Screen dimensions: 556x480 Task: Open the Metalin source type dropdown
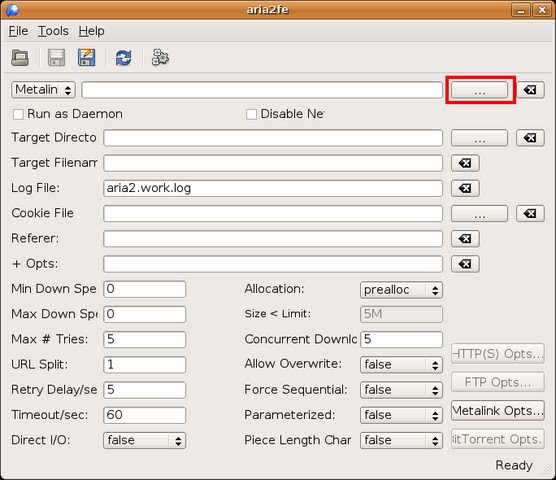pos(44,90)
